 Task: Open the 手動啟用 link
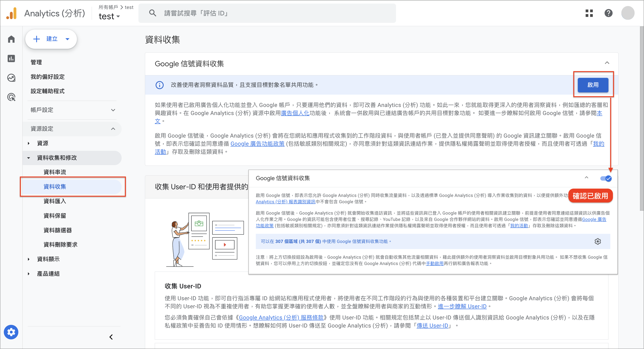pyautogui.click(x=434, y=264)
